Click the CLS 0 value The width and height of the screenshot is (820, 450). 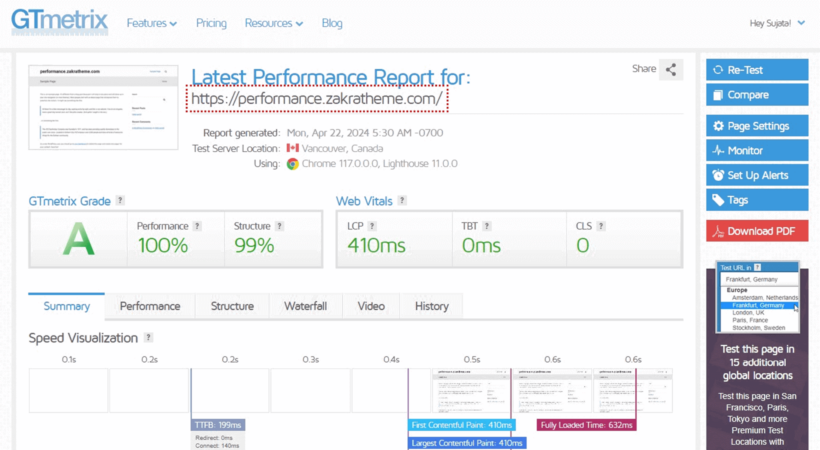583,245
